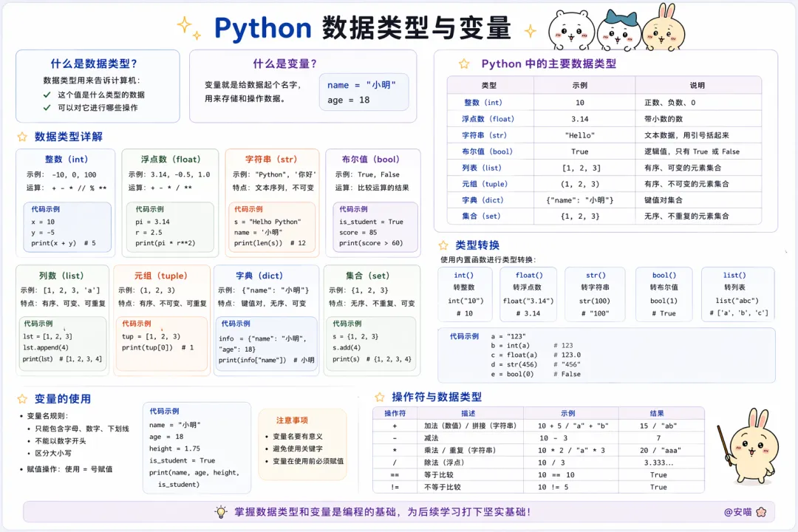The width and height of the screenshot is (798, 532).
Task: Click the cat character with blue bow
Action: pyautogui.click(x=618, y=32)
